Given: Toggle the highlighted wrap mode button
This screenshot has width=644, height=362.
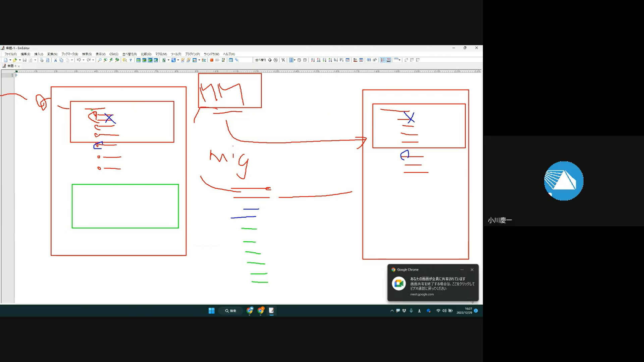Looking at the screenshot, I should coord(150,60).
